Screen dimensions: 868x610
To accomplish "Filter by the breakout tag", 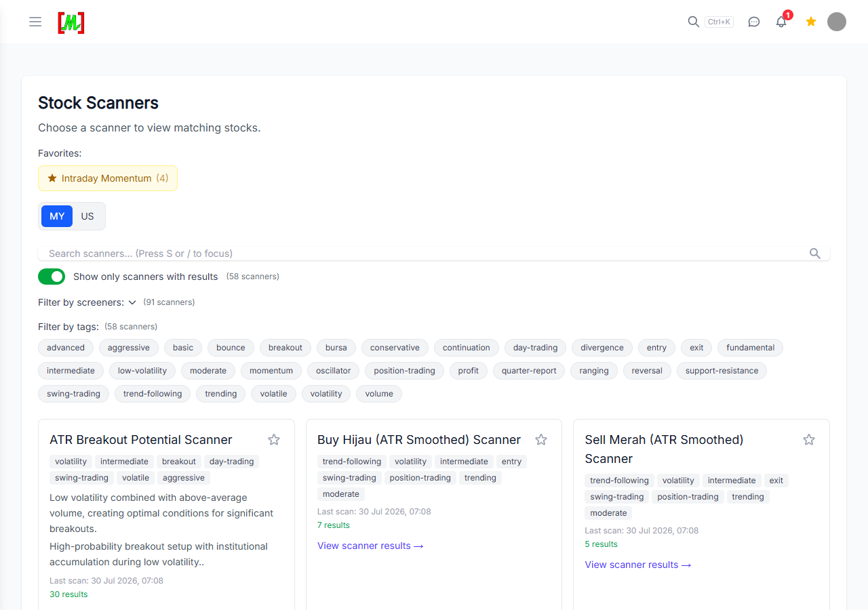I will [285, 348].
